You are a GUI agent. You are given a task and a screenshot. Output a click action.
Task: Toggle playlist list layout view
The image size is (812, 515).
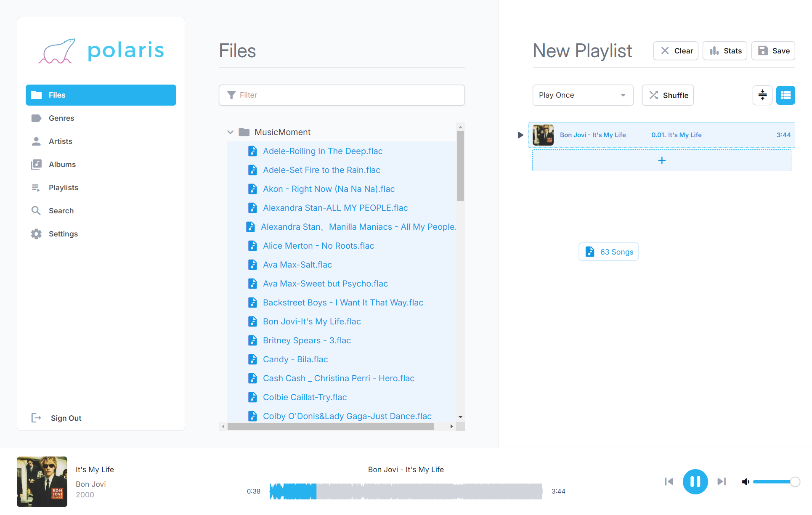click(785, 95)
